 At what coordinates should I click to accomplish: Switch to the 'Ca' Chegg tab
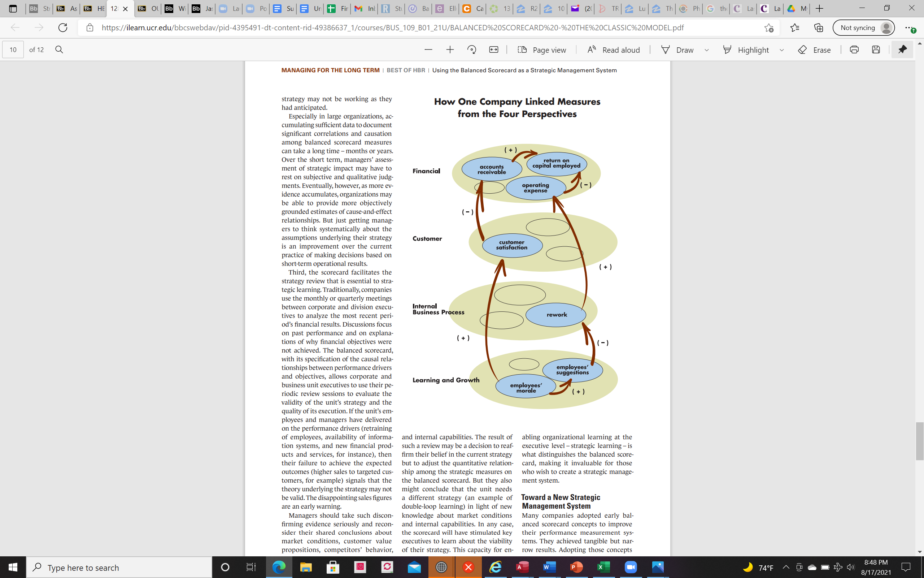pos(472,8)
